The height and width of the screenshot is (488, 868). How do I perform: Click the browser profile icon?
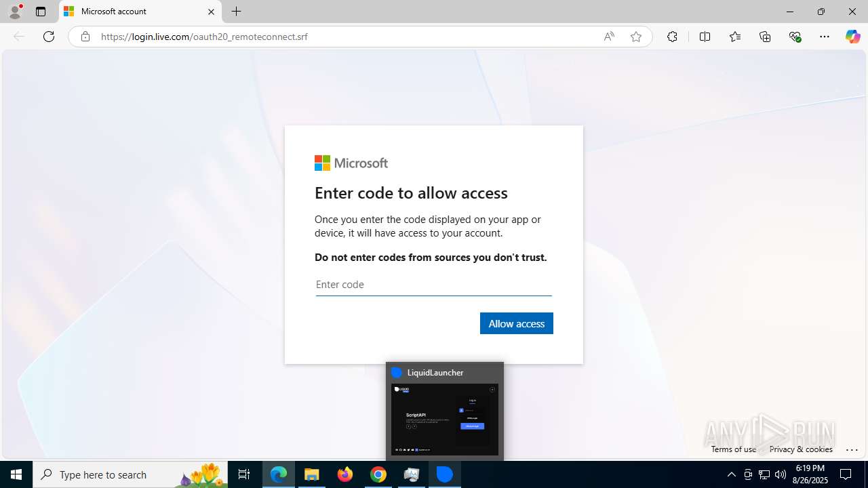click(15, 12)
